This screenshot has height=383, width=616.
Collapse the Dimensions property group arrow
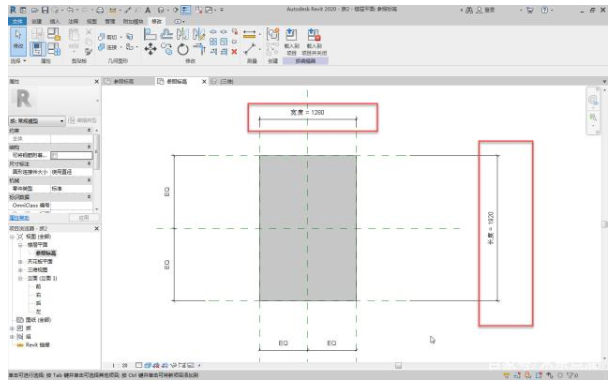(89, 164)
